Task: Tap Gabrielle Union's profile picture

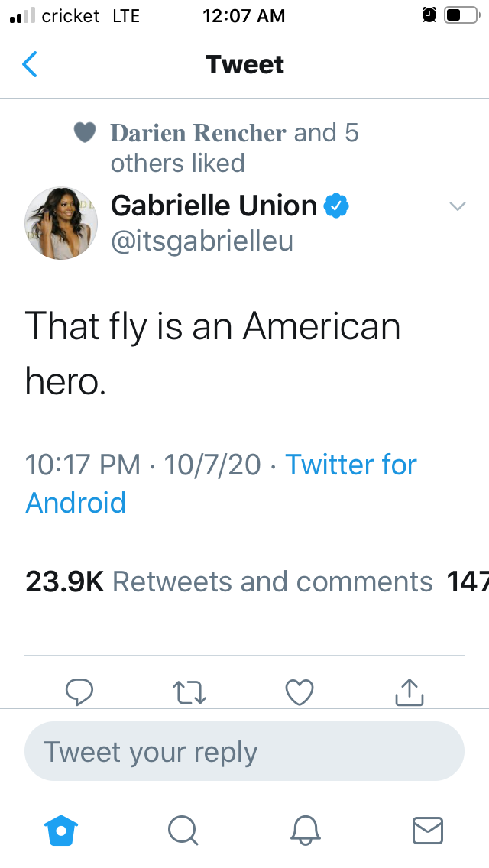Action: click(x=61, y=222)
